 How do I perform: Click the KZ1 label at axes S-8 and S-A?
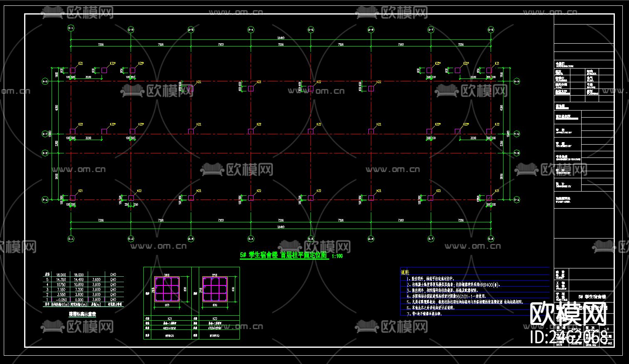click(497, 191)
